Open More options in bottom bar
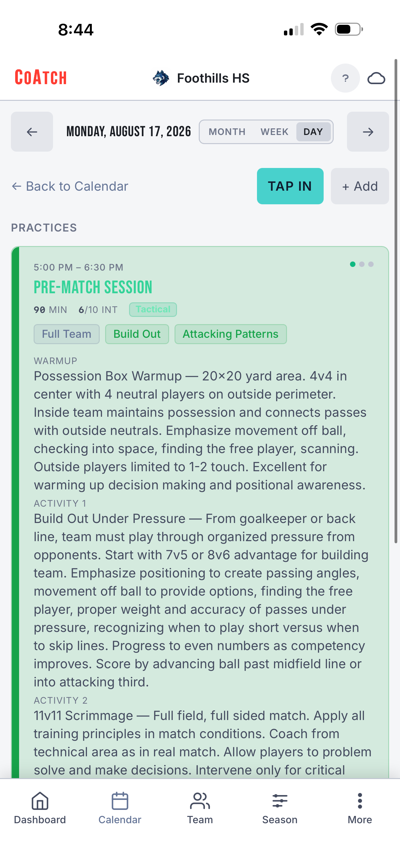Viewport: 400px width, 868px height. pos(360,808)
